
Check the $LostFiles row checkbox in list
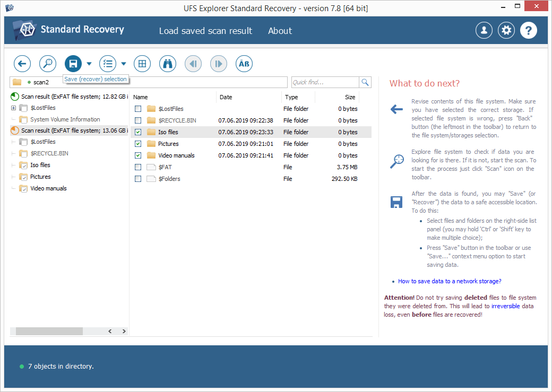click(138, 109)
